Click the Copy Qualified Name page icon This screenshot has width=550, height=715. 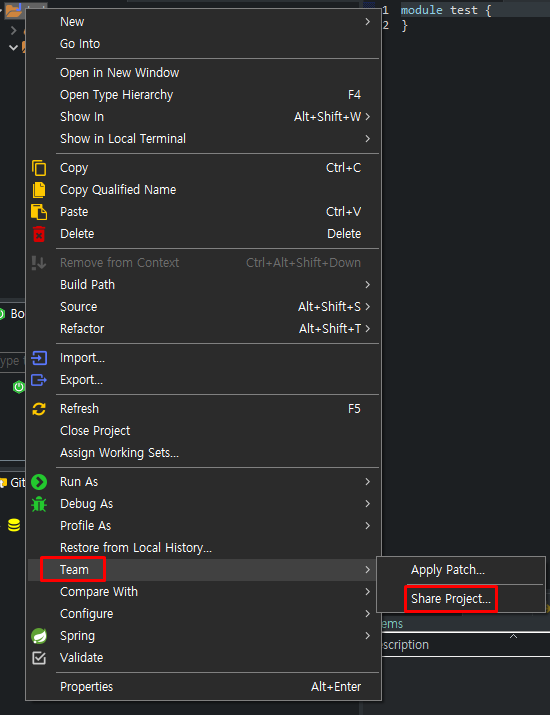39,190
